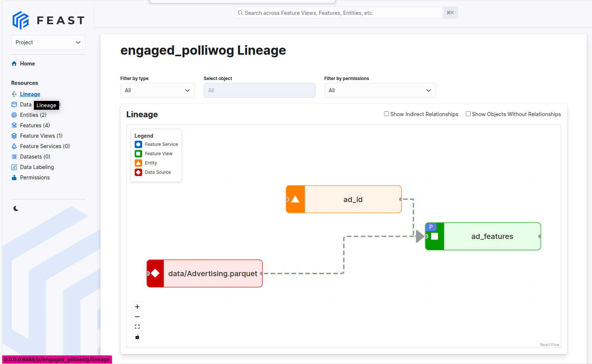
Task: Select the ad_features node in the graph
Action: click(492, 237)
